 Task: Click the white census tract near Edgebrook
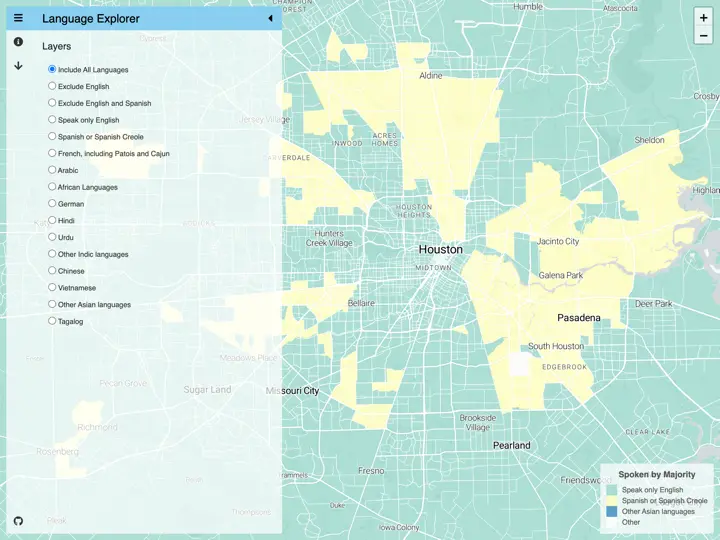(x=519, y=364)
